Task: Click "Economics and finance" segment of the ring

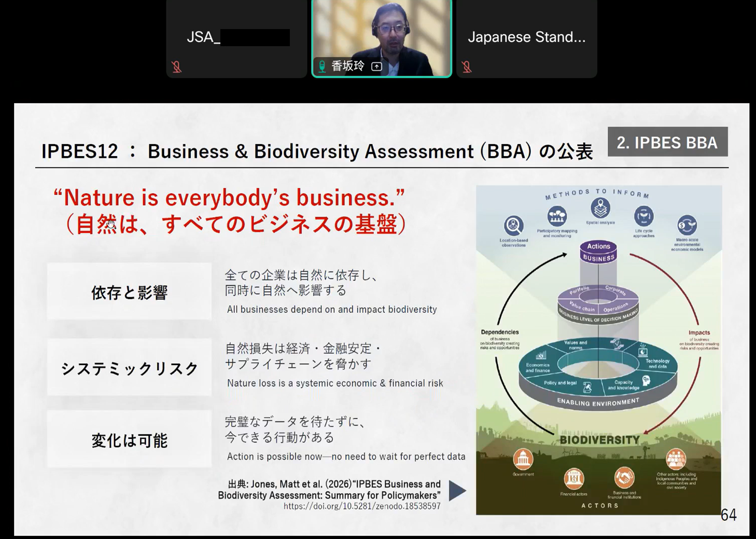Action: tap(537, 367)
